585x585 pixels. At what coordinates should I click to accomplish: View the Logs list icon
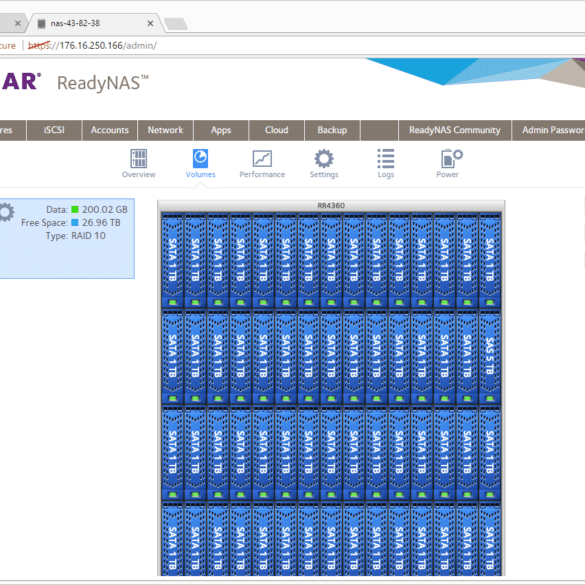coord(386,159)
